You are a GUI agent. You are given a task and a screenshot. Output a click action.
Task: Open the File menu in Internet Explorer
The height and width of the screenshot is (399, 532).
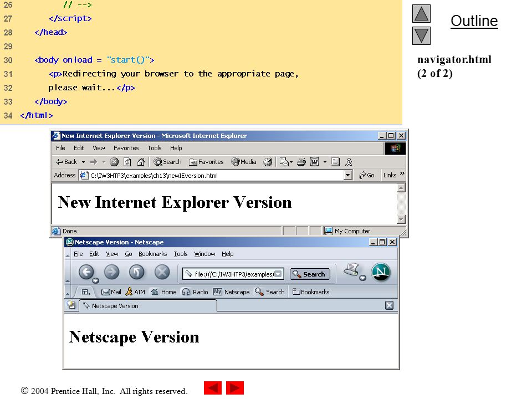tap(60, 148)
